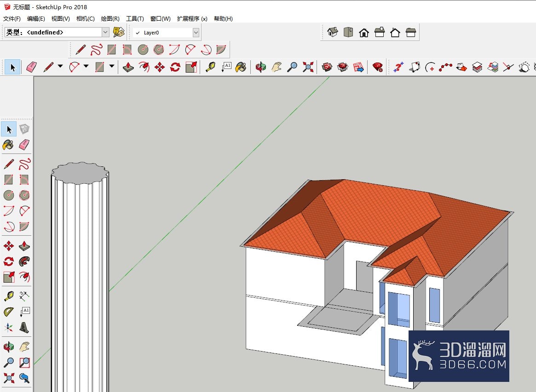Image resolution: width=536 pixels, height=392 pixels.
Task: Select the Paint Bucket in the main toolbar
Action: 241,67
